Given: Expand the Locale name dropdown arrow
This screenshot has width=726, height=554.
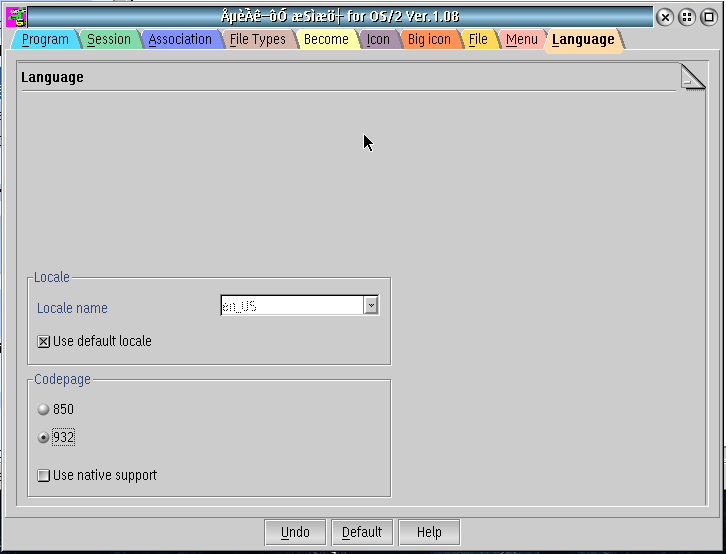Looking at the screenshot, I should tap(371, 305).
